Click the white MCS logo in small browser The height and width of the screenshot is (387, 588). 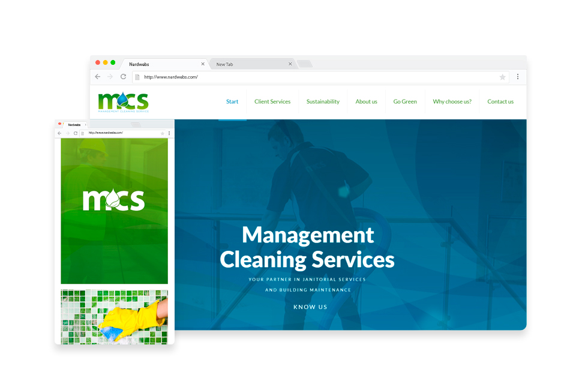point(113,200)
